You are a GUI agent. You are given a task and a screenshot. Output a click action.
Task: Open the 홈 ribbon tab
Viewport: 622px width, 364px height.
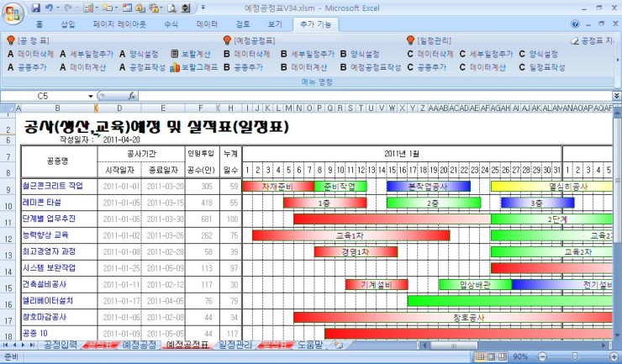point(40,24)
